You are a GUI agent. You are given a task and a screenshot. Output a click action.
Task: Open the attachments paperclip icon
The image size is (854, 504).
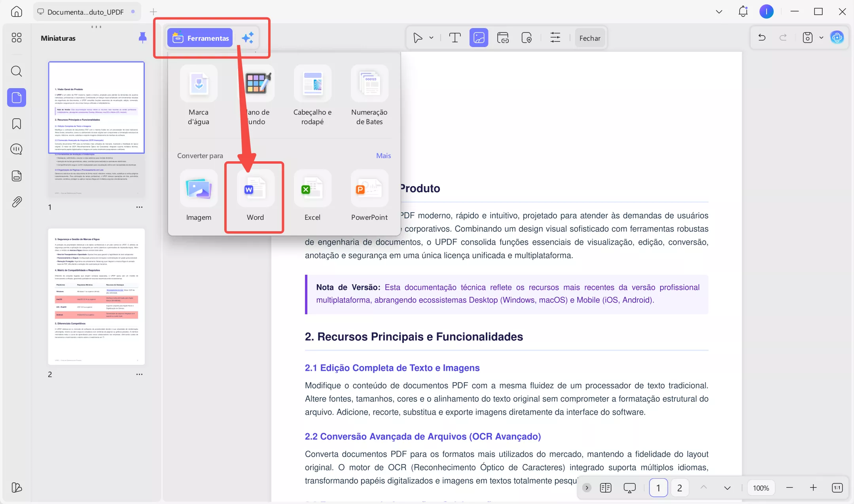(17, 202)
